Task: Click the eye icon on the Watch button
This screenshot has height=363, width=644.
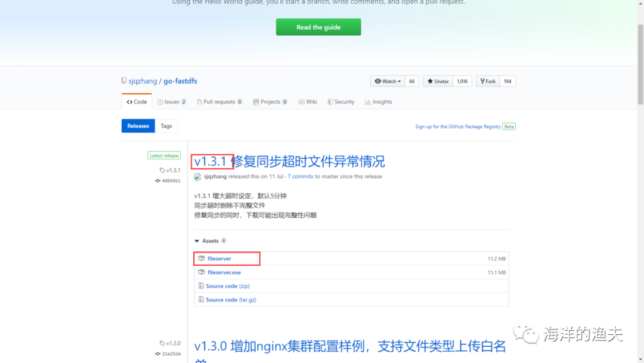Action: 378,81
